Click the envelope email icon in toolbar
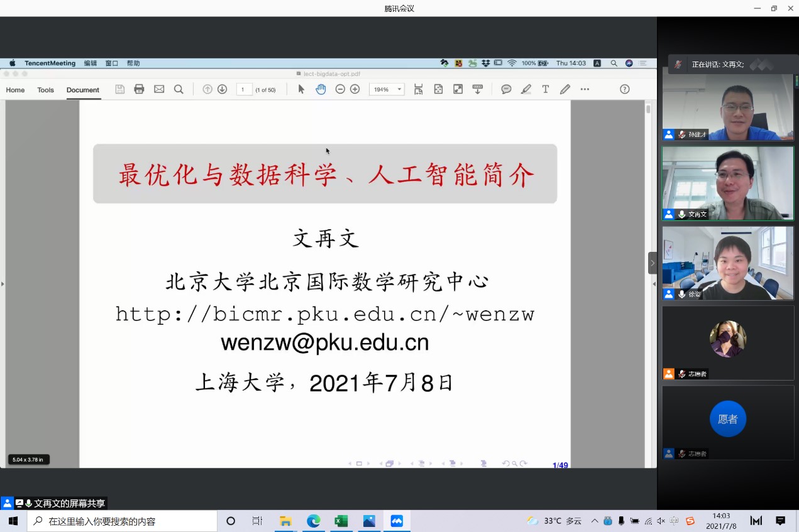 (x=159, y=89)
